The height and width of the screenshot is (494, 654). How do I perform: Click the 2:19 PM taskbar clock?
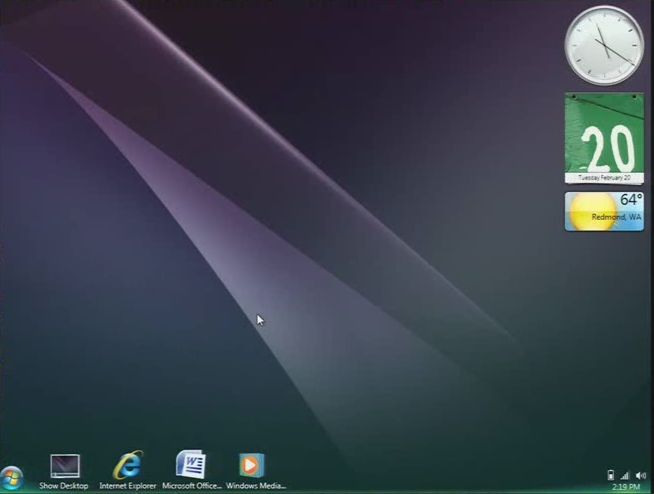click(626, 487)
